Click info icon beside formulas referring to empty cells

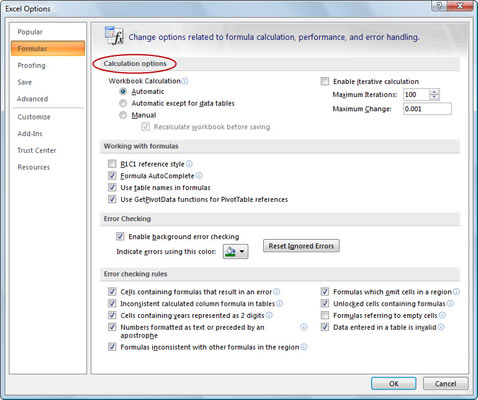point(442,315)
